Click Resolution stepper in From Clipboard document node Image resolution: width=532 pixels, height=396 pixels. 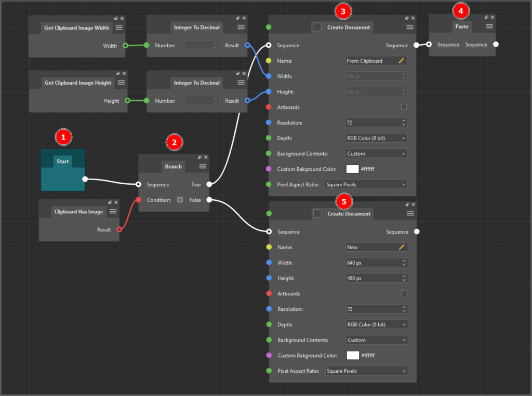click(404, 122)
